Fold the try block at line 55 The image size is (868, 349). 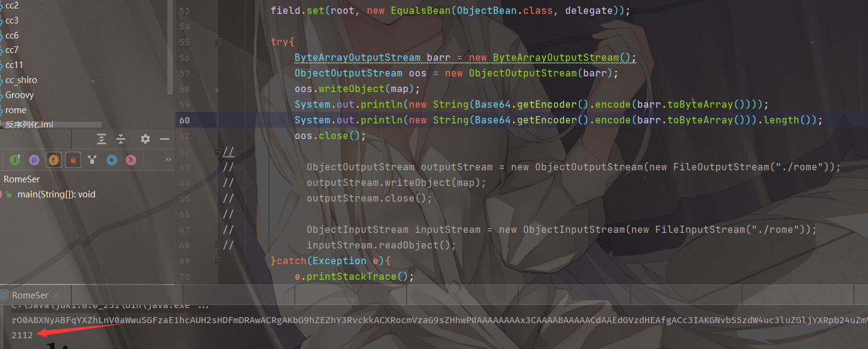click(217, 42)
